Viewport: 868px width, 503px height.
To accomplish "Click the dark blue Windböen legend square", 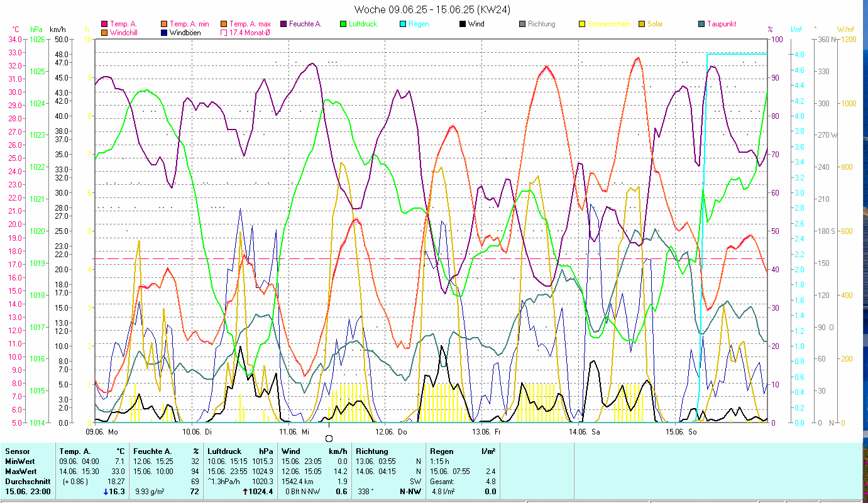I will [164, 32].
